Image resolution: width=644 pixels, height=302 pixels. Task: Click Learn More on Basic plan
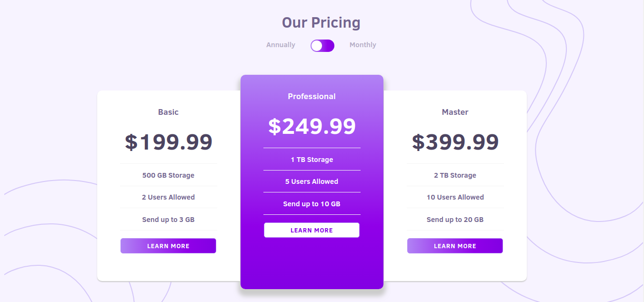pos(168,246)
